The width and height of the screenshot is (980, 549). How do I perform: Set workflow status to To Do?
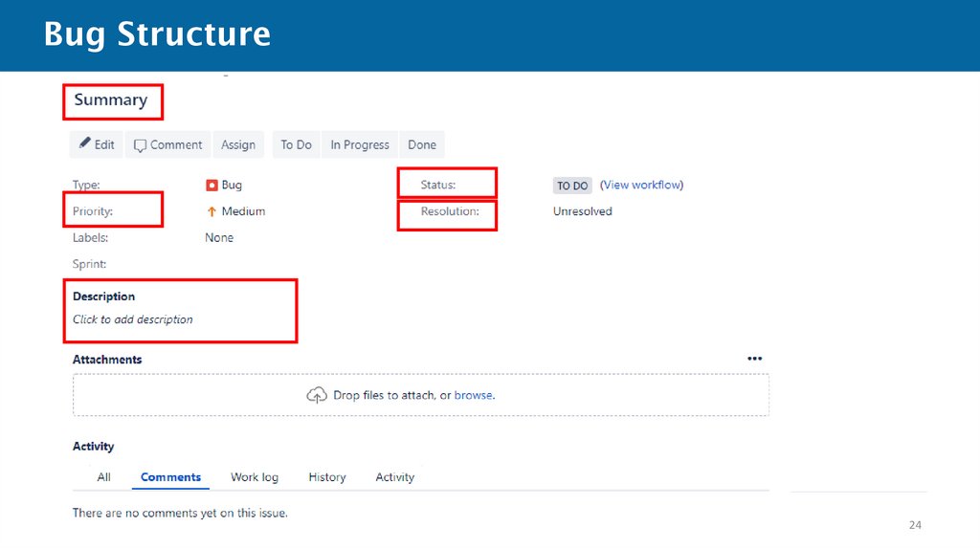[x=296, y=144]
